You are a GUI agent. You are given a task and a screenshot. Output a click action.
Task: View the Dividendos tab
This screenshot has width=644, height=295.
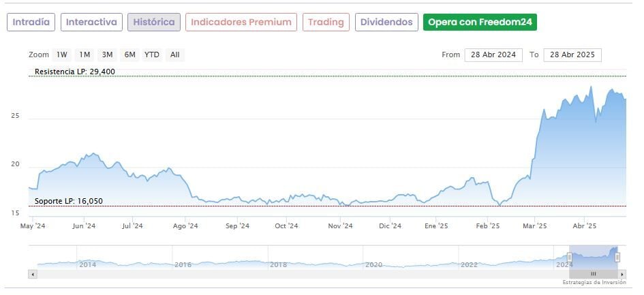(386, 22)
